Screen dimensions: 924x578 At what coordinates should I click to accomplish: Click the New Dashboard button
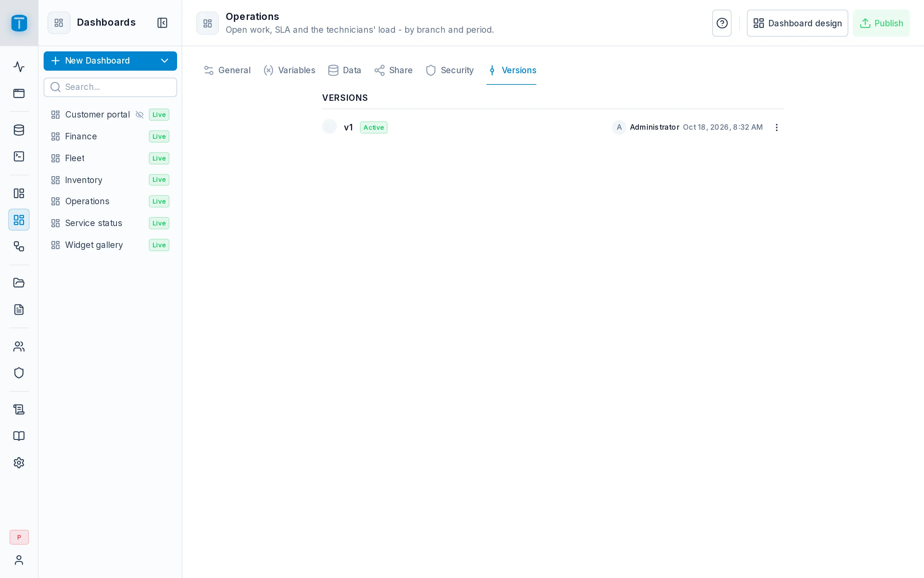point(110,61)
